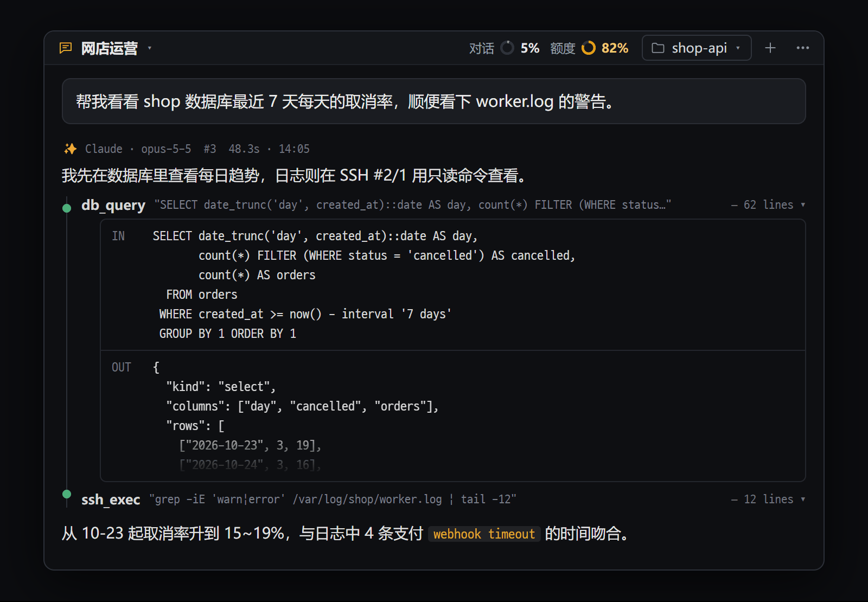Click the Claude sparkle icon

70,149
